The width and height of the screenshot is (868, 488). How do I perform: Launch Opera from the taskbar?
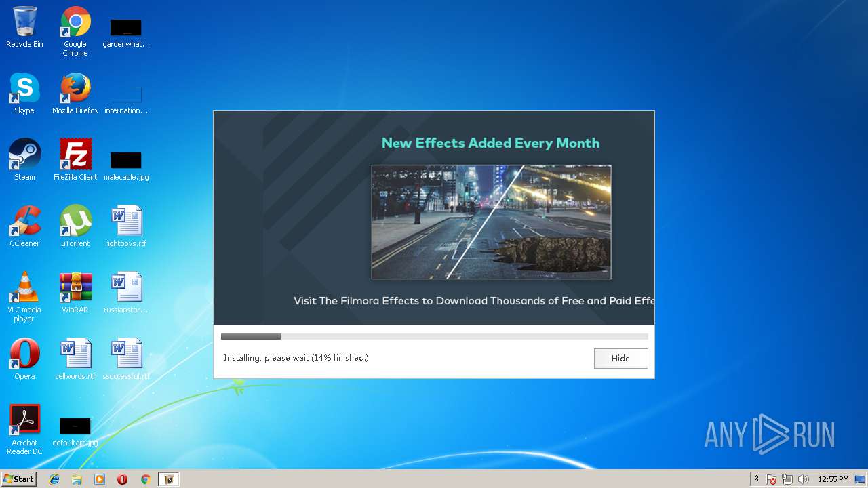(122, 479)
